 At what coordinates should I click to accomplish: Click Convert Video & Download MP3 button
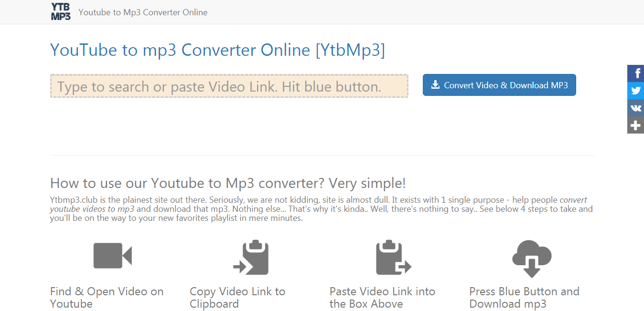[499, 85]
